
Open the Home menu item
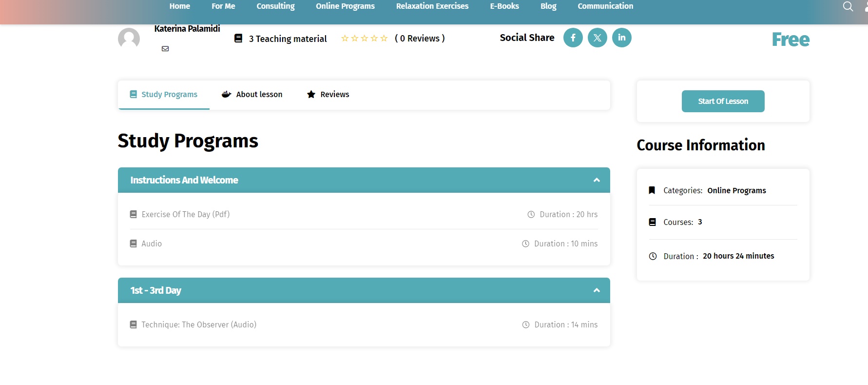(180, 6)
